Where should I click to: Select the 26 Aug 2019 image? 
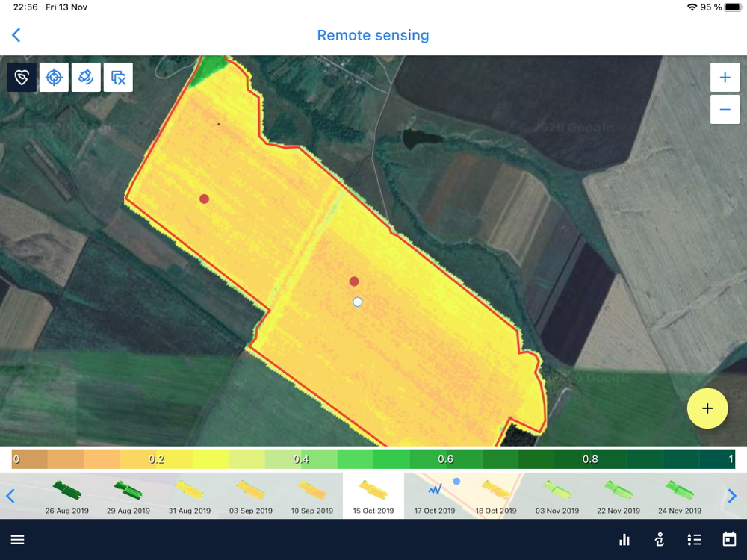tap(67, 496)
